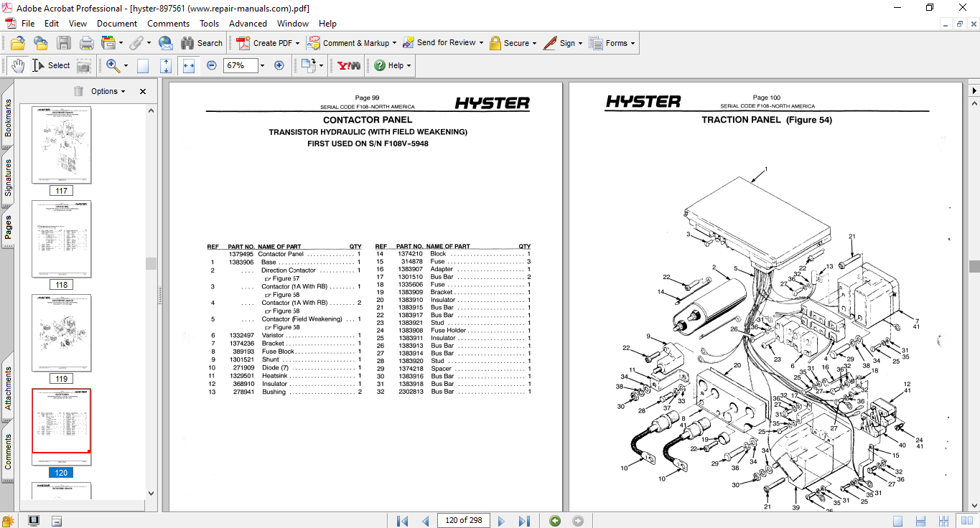Image resolution: width=980 pixels, height=528 pixels.
Task: Open the Document menu
Action: [x=117, y=24]
